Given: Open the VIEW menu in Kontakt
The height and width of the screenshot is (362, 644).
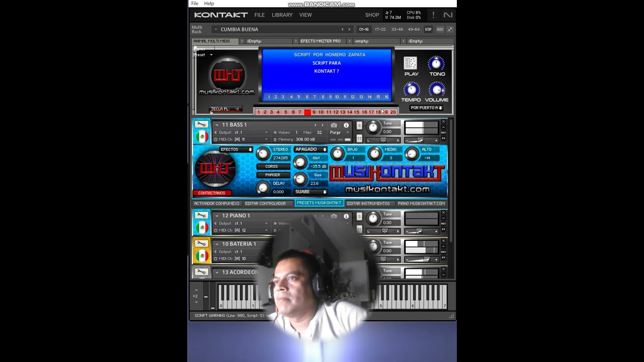Looking at the screenshot, I should [305, 15].
